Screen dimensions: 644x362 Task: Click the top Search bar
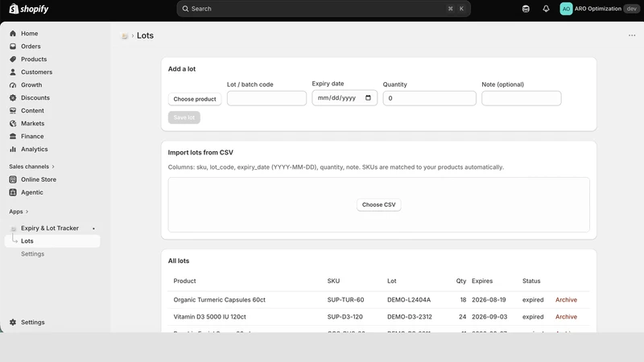324,9
